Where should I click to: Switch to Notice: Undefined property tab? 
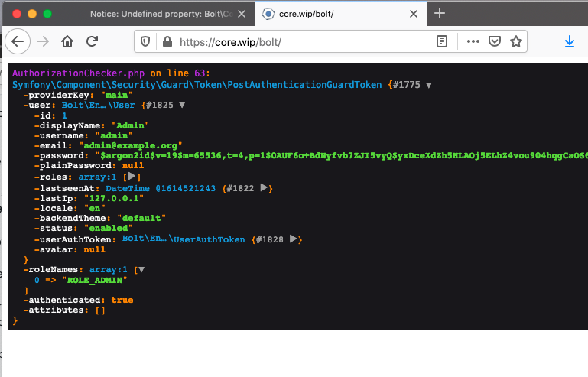coord(161,14)
